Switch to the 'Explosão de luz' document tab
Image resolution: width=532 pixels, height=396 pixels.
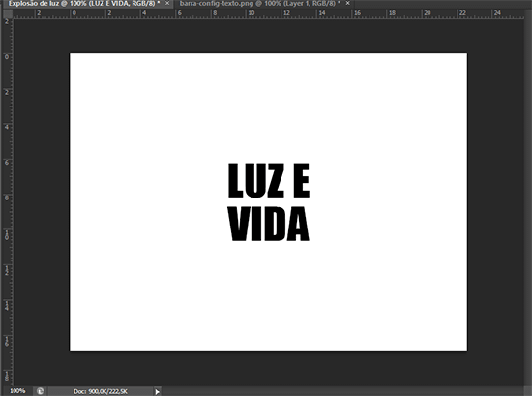(84, 4)
